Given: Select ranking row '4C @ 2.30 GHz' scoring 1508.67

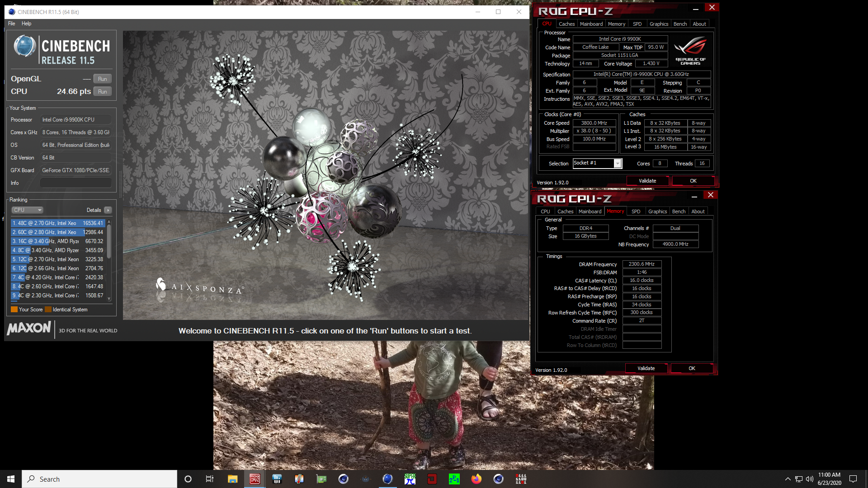Looking at the screenshot, I should tap(58, 296).
